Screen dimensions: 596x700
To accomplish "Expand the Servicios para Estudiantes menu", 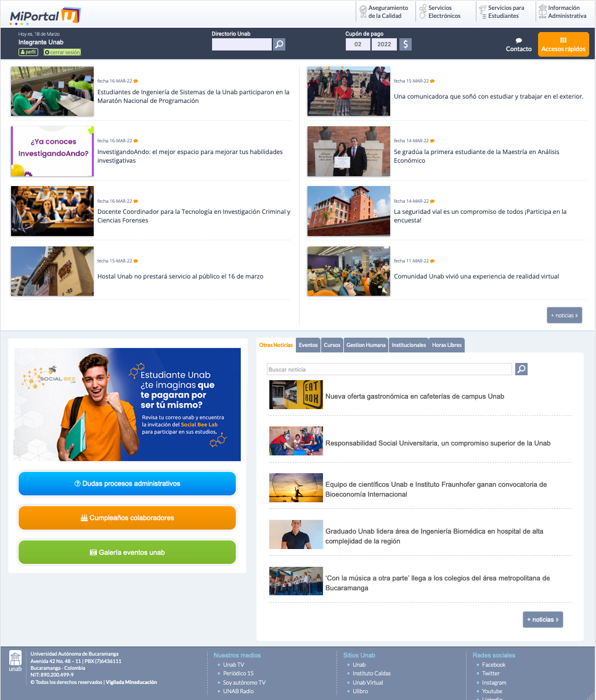I will (502, 12).
